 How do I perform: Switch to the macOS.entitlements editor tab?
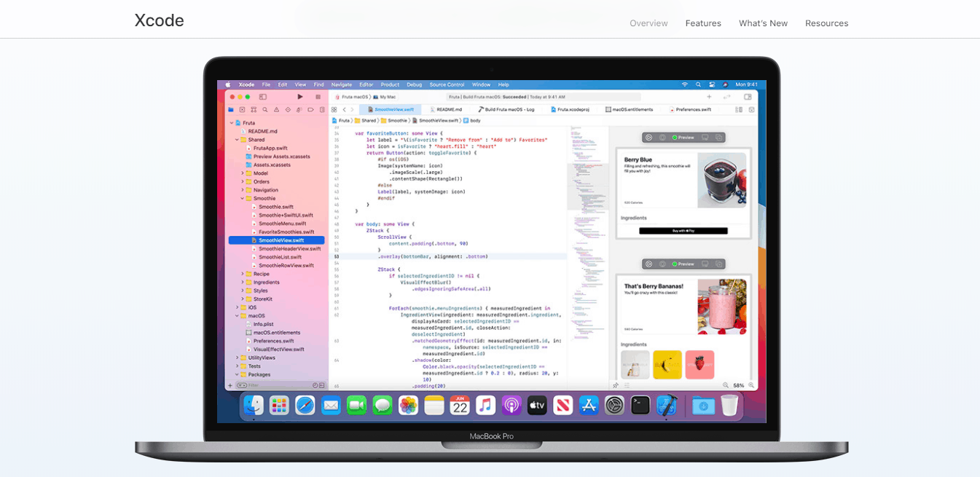click(x=629, y=109)
